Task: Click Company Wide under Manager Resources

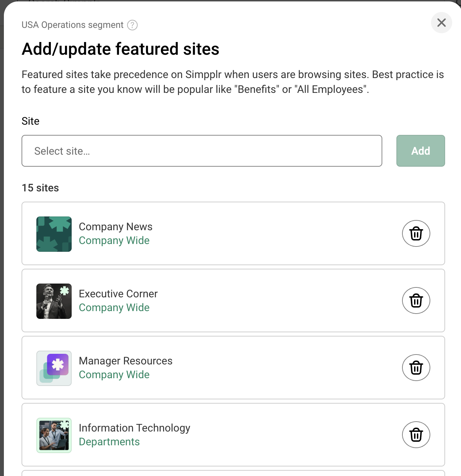Action: (114, 375)
